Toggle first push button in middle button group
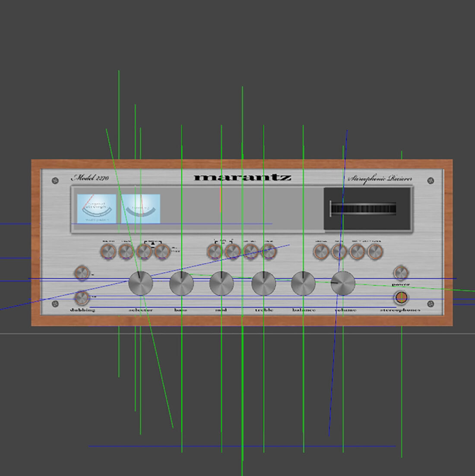Viewport: 475px width, 476px height. [x=215, y=251]
